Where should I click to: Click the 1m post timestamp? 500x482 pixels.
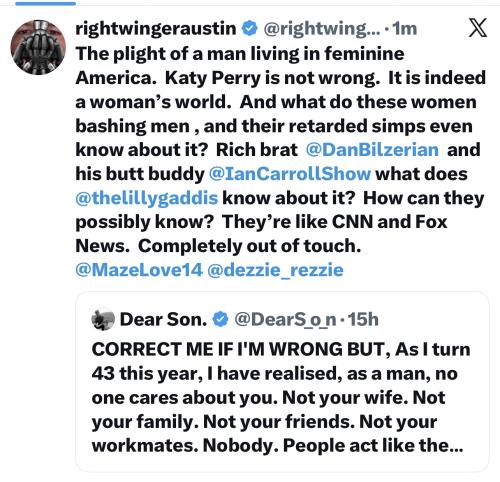(405, 29)
